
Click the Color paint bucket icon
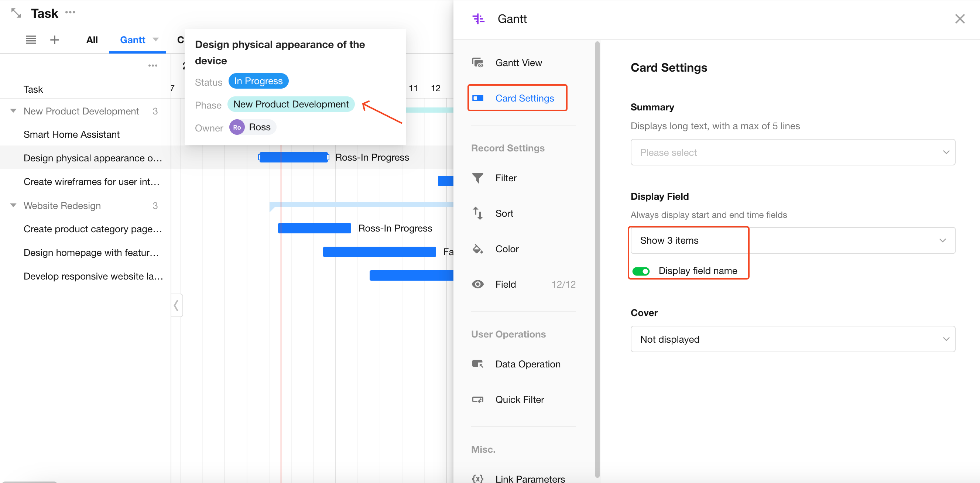pyautogui.click(x=478, y=249)
